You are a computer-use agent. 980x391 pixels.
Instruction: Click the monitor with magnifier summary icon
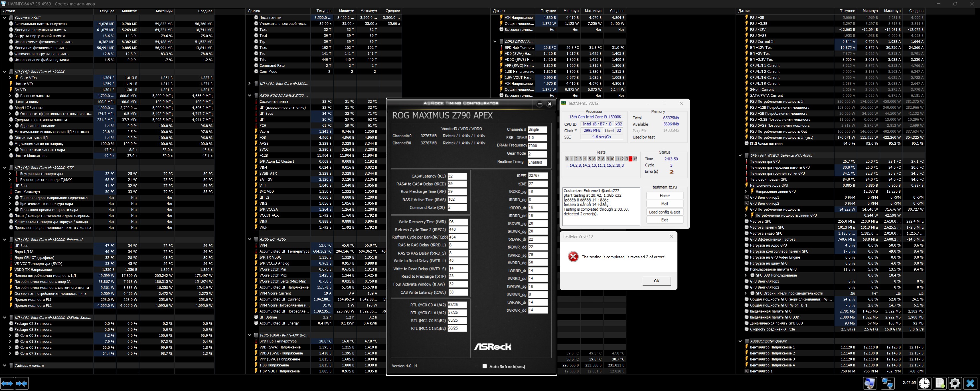point(870,383)
